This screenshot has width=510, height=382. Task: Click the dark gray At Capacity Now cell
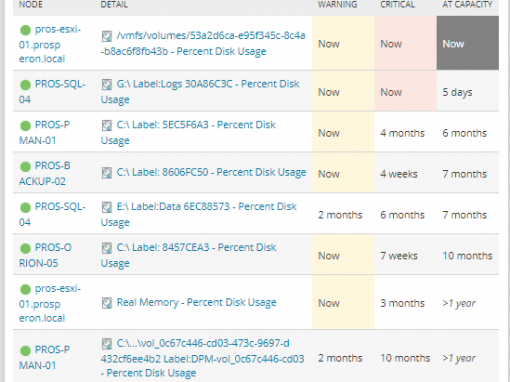(468, 43)
